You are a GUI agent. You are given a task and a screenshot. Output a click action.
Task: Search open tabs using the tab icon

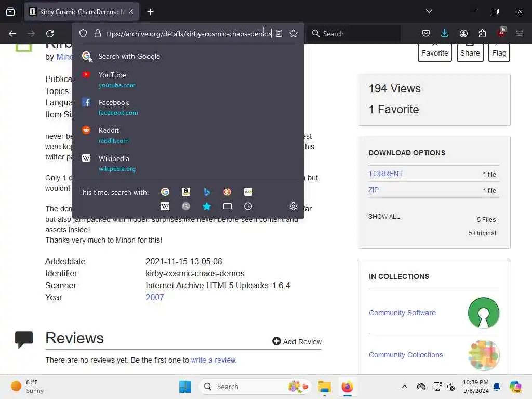(228, 206)
